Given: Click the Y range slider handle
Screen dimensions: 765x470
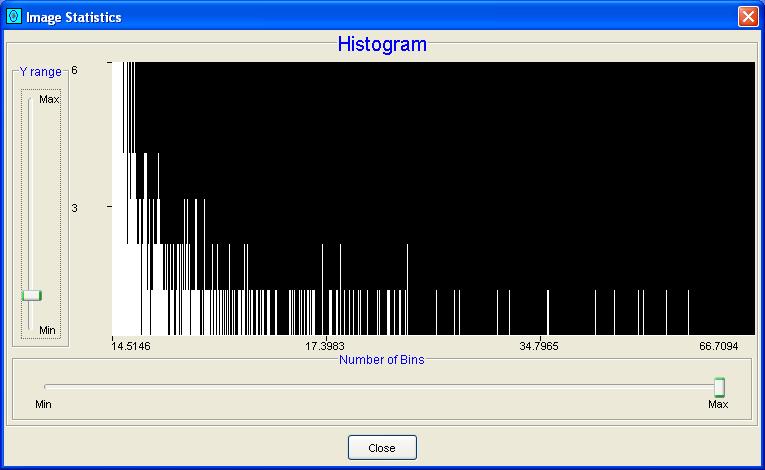Looking at the screenshot, I should click(32, 295).
